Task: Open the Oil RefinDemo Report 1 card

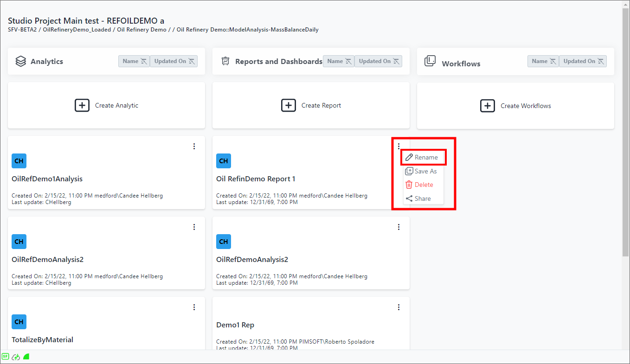Action: [x=256, y=179]
